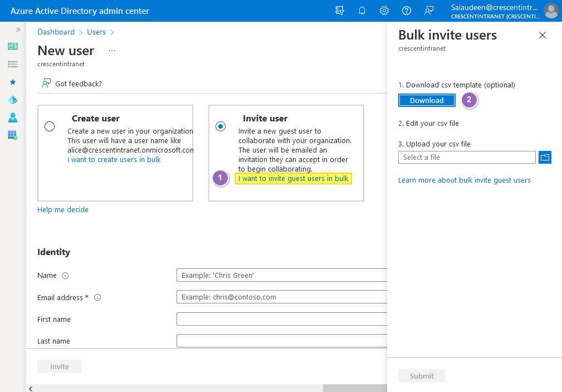Open the notifications bell
562x392 pixels.
(x=362, y=11)
